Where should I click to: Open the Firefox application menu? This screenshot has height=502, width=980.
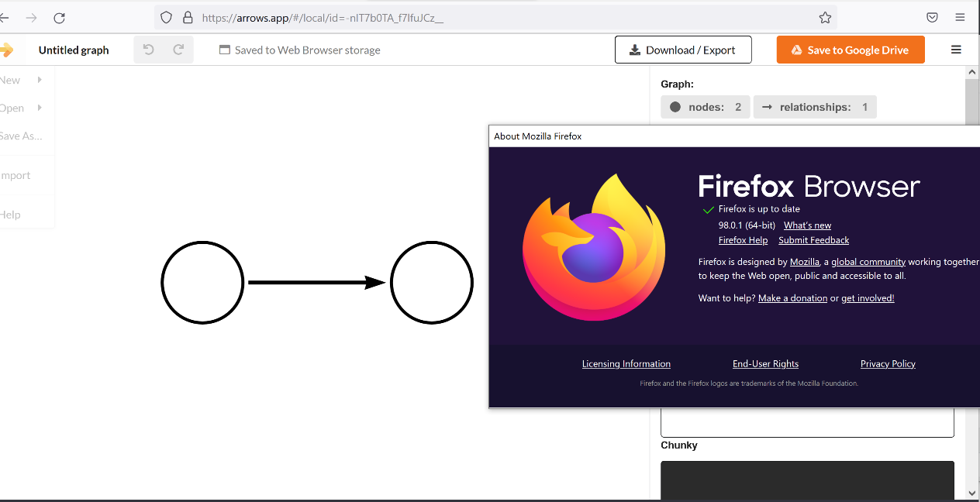pyautogui.click(x=960, y=17)
